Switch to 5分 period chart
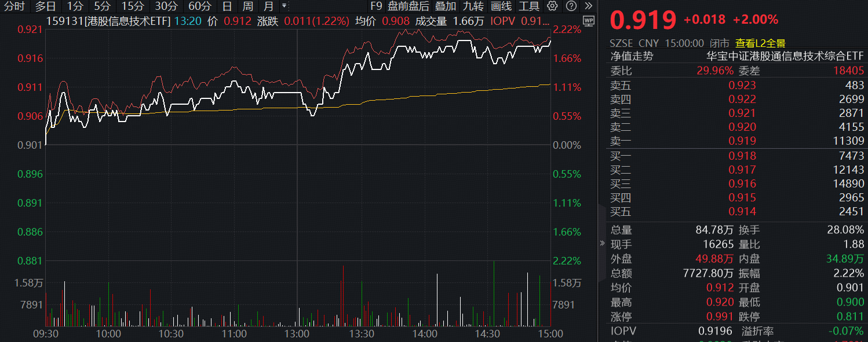This screenshot has width=868, height=342. (x=102, y=6)
